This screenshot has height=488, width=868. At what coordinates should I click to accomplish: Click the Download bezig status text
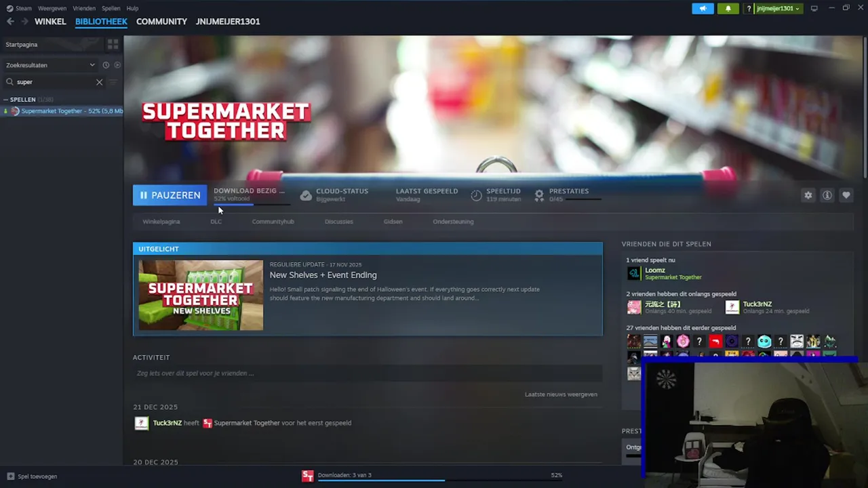[249, 191]
